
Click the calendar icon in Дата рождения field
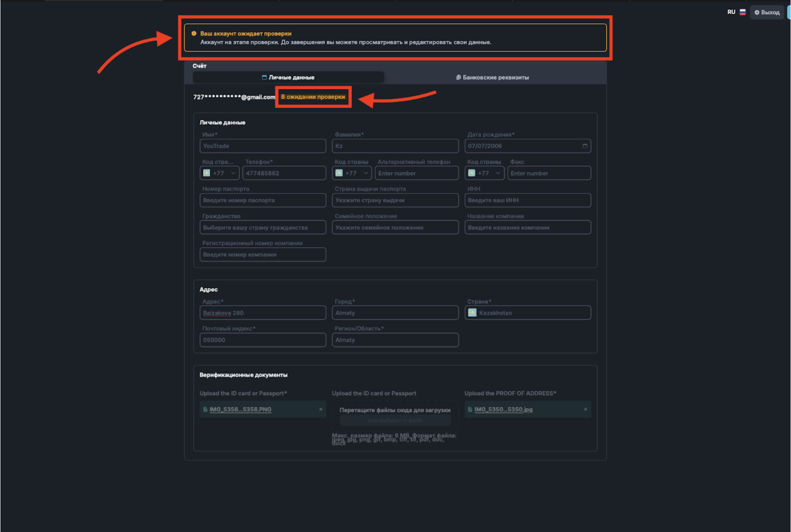(x=585, y=146)
